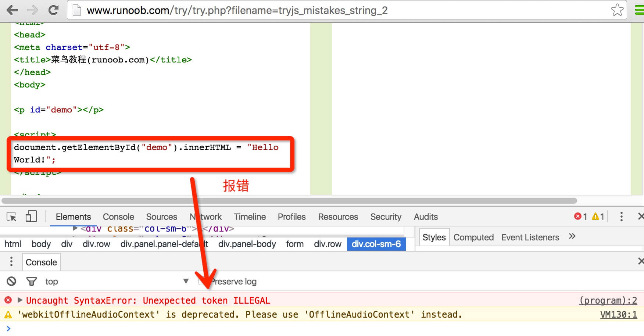Clear console with the ban icon

click(11, 282)
